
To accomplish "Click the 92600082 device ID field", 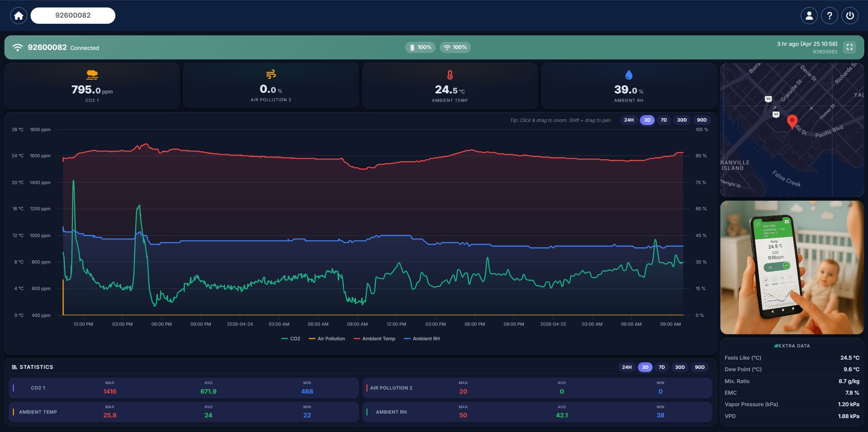I will [73, 16].
